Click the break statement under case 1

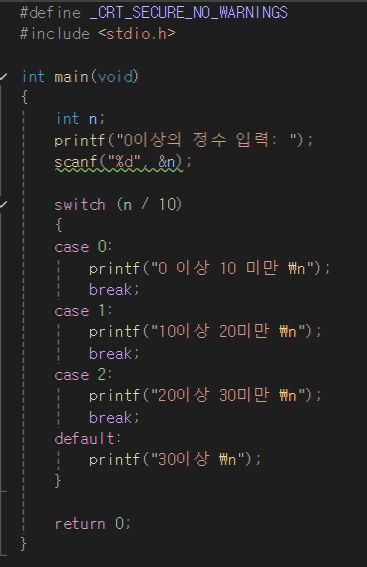pyautogui.click(x=114, y=353)
